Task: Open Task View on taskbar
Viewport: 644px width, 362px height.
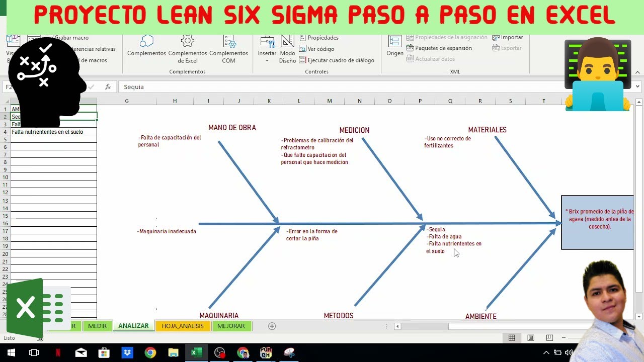Action: click(x=34, y=353)
